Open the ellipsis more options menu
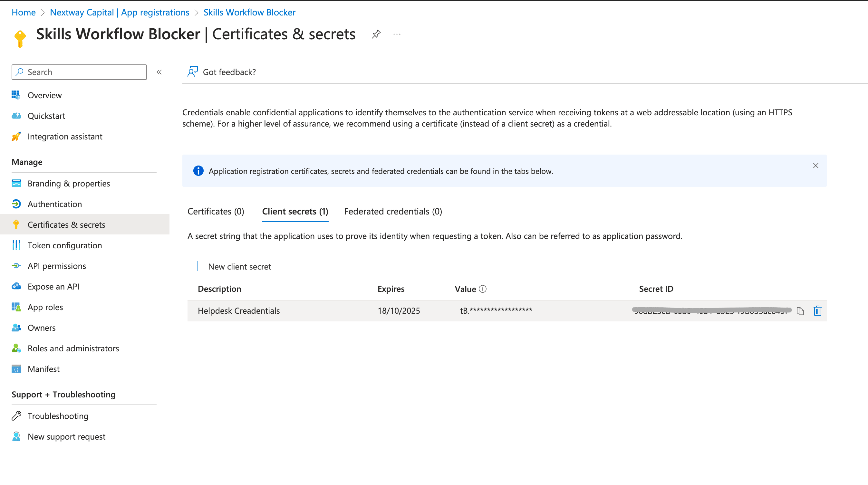This screenshot has width=868, height=485. [x=397, y=34]
